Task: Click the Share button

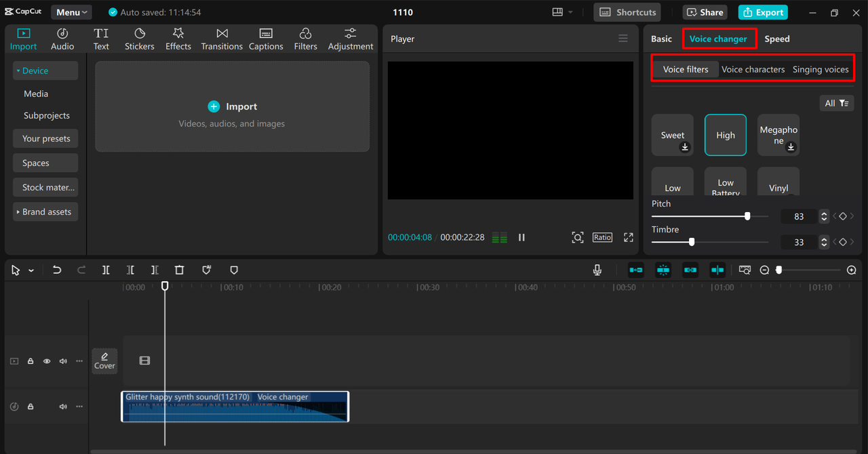Action: 705,12
